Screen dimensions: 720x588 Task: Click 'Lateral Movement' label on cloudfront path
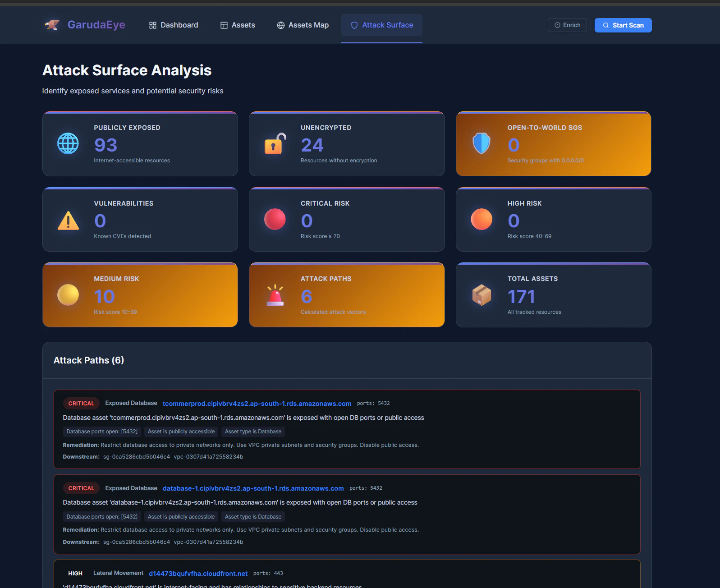coord(118,573)
